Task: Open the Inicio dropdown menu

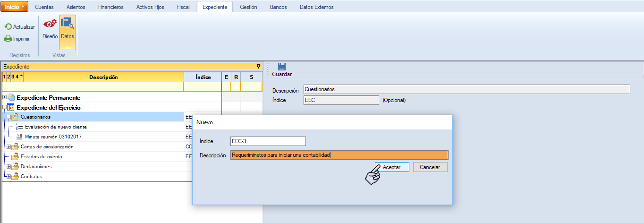Action: 17,7
